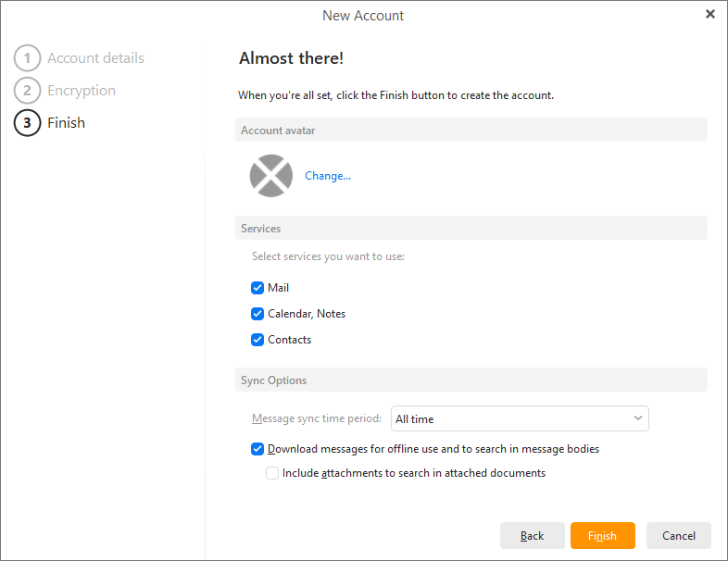Open the Message sync time period dropdown
This screenshot has height=561, width=728.
[520, 419]
